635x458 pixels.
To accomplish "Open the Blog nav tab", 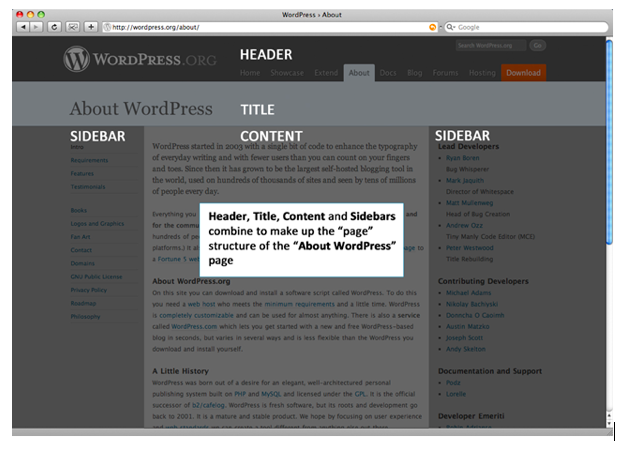I will [x=415, y=73].
